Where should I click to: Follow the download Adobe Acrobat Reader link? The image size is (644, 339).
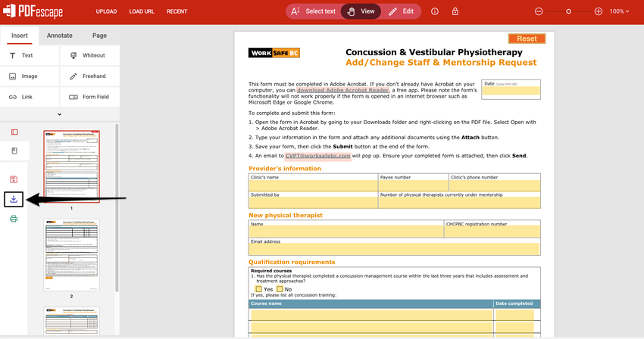tap(343, 90)
